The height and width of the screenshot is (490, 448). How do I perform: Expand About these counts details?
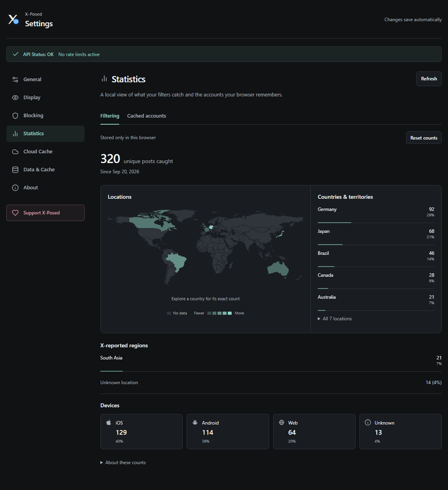(x=123, y=463)
